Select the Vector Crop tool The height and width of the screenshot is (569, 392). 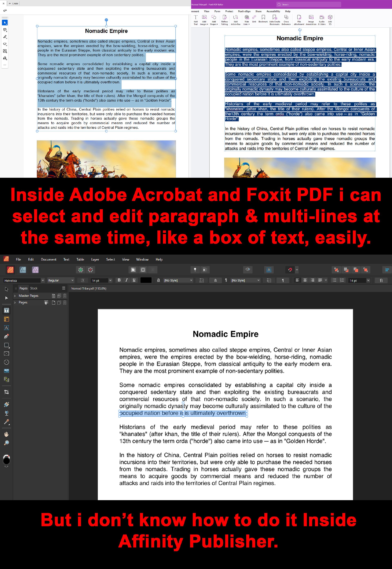[x=7, y=392]
